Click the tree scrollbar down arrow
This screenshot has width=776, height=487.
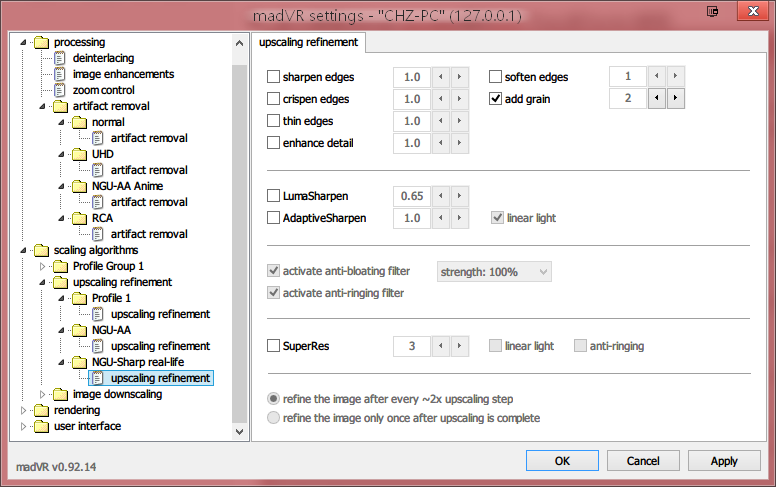pos(240,432)
